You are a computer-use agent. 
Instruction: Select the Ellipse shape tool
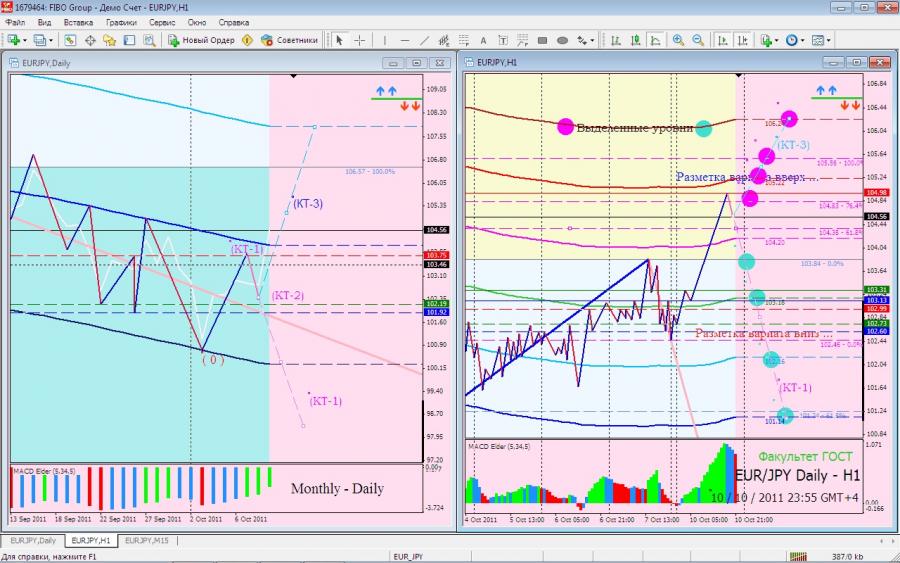[562, 40]
